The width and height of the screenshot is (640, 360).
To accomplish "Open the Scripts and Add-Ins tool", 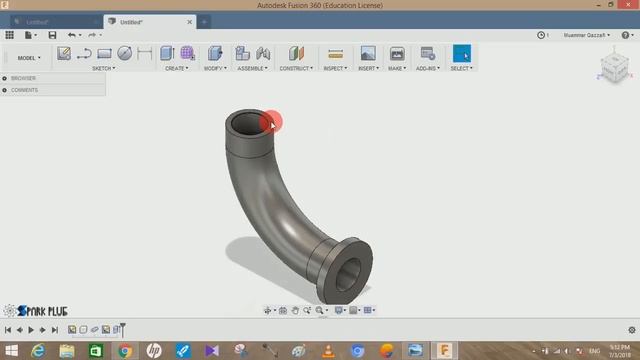I will click(428, 53).
